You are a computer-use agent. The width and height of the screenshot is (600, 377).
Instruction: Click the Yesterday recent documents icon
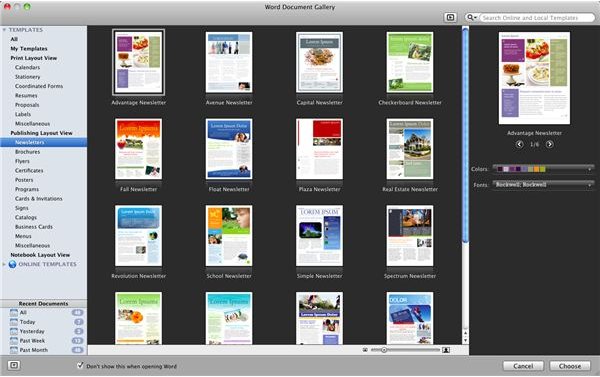(14, 331)
